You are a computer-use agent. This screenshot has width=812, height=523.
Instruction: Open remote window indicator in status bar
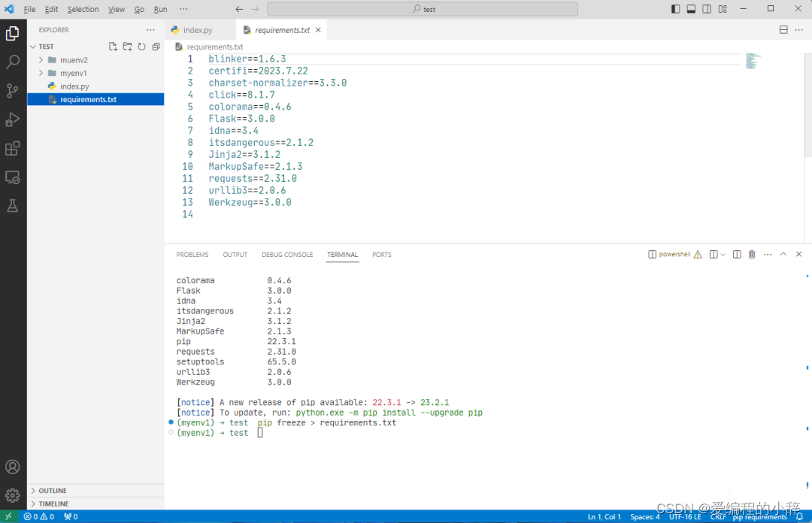point(8,517)
